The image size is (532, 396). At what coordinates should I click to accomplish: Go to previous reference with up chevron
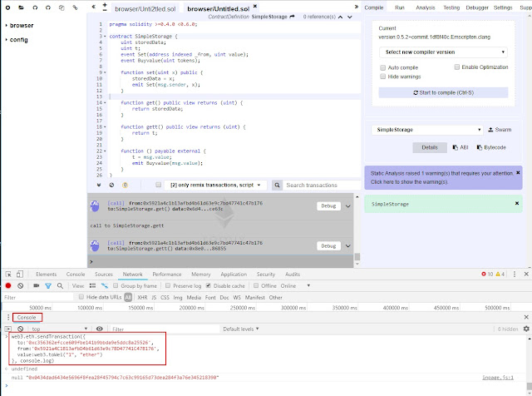(x=340, y=17)
